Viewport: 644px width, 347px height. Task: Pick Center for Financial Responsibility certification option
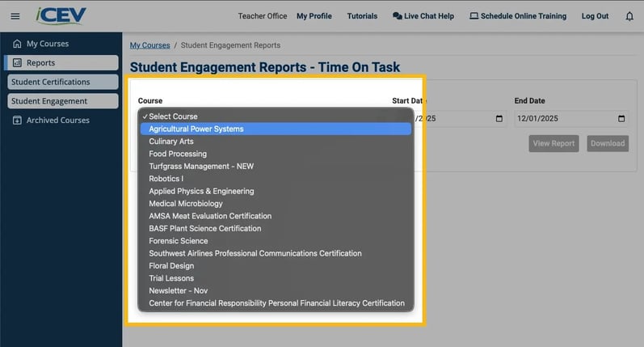tap(276, 303)
